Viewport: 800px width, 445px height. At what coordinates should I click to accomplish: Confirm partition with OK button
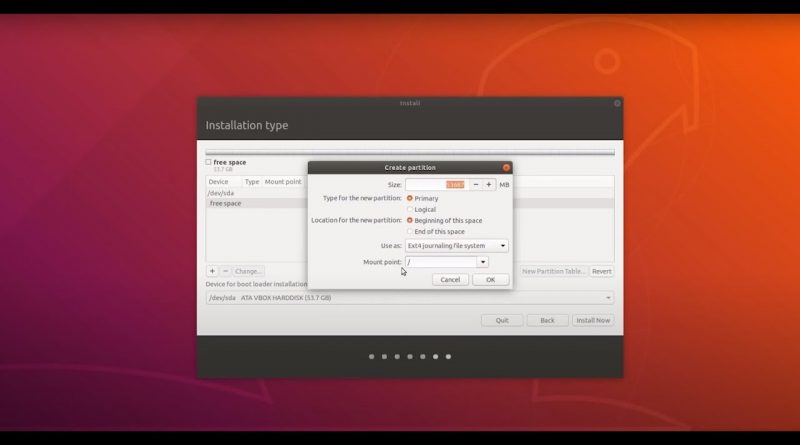(490, 280)
